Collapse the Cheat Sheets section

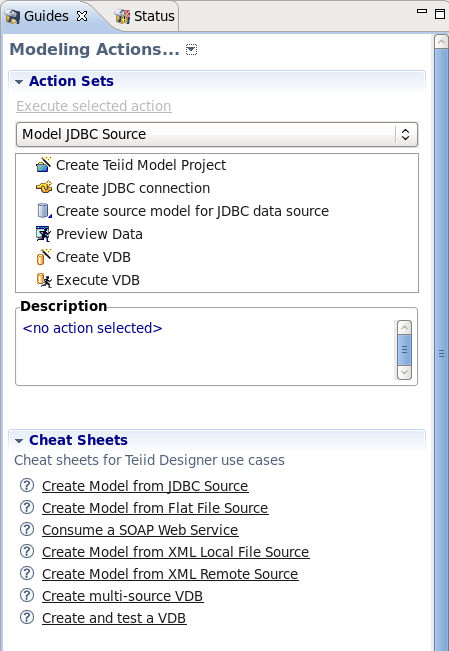click(x=19, y=441)
